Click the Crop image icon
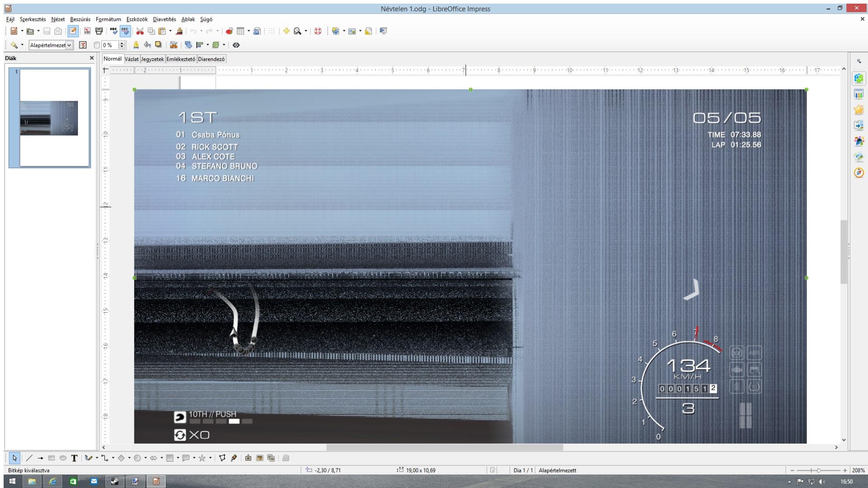Viewport: 868px width, 488px height. (x=174, y=45)
